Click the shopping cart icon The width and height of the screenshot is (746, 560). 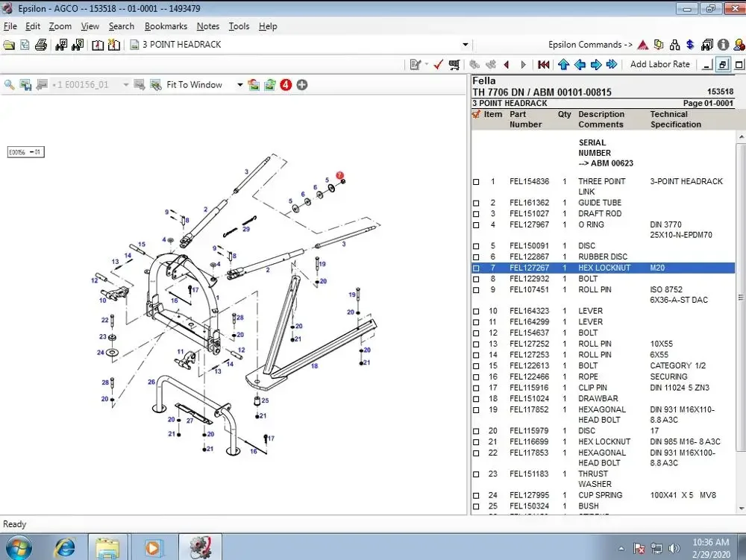pyautogui.click(x=454, y=65)
